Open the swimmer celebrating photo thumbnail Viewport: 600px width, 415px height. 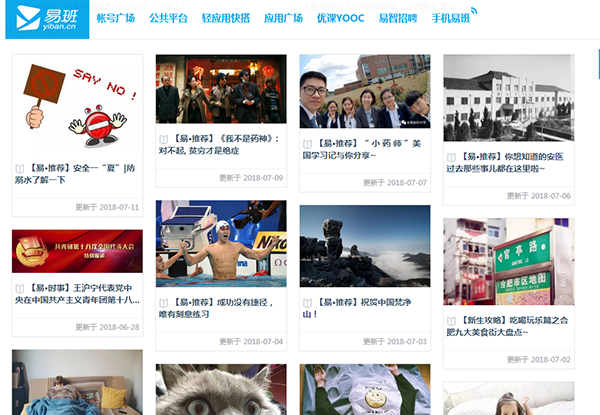(x=221, y=243)
